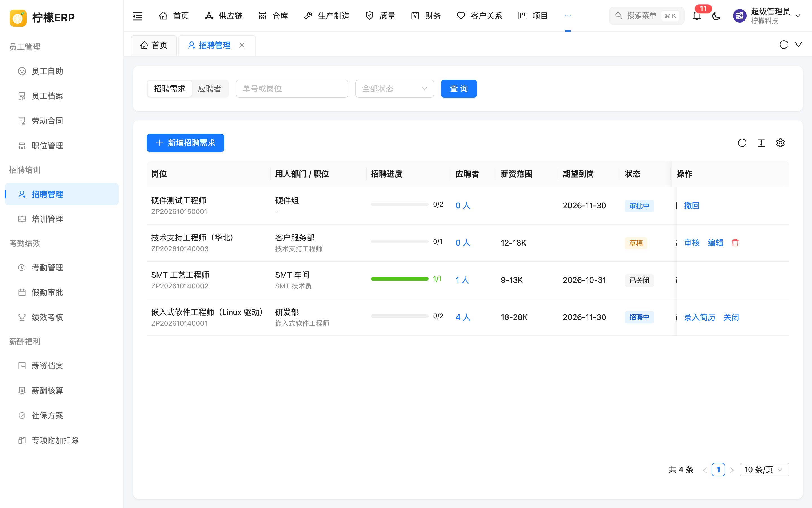Click the tab bar refresh icon
Screen dimensions: 812x508
(x=784, y=45)
